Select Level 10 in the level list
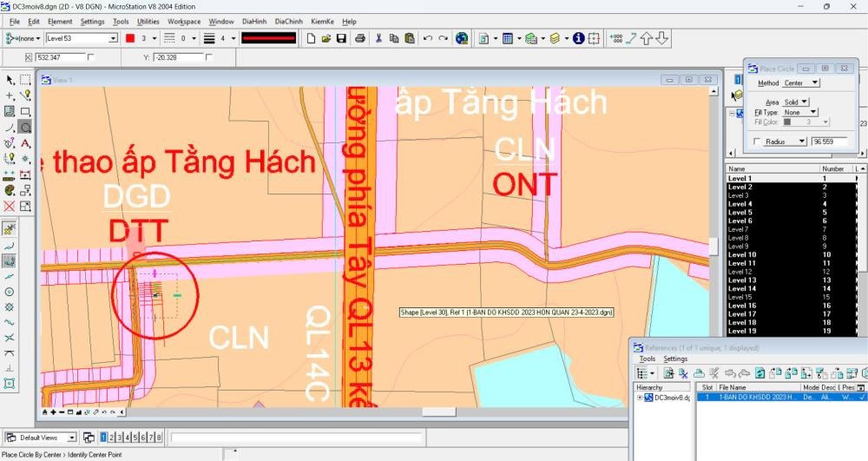This screenshot has height=461, width=868. coord(791,254)
